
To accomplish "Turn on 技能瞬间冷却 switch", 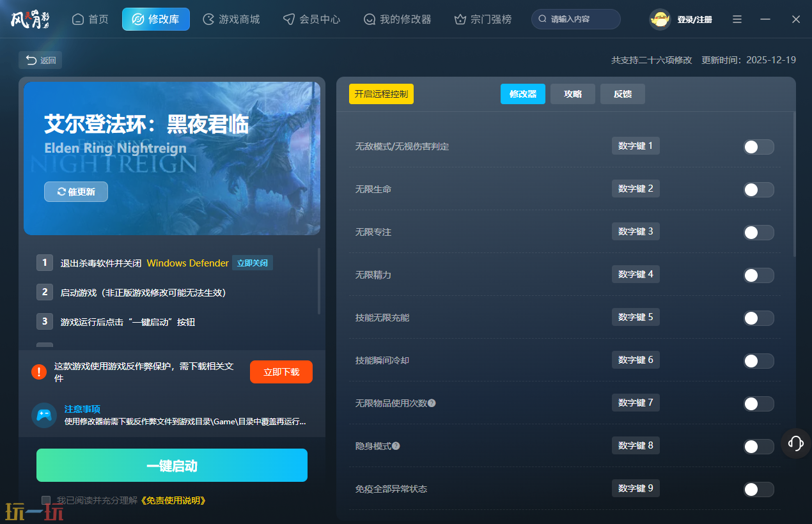I will (x=758, y=361).
